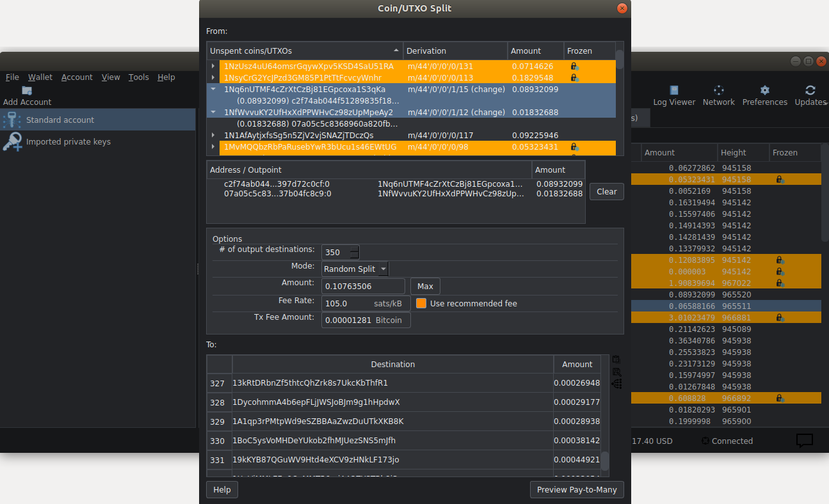This screenshot has height=504, width=829.
Task: Expand the 1MvMQQbzRbPaRusebYwR address row
Action: [213, 146]
